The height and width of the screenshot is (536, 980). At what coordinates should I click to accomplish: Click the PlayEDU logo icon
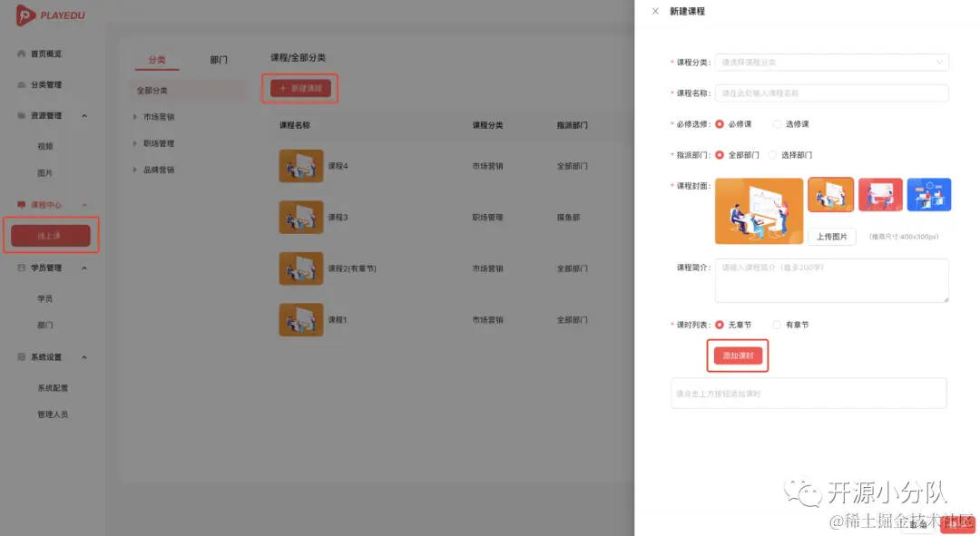pos(27,15)
